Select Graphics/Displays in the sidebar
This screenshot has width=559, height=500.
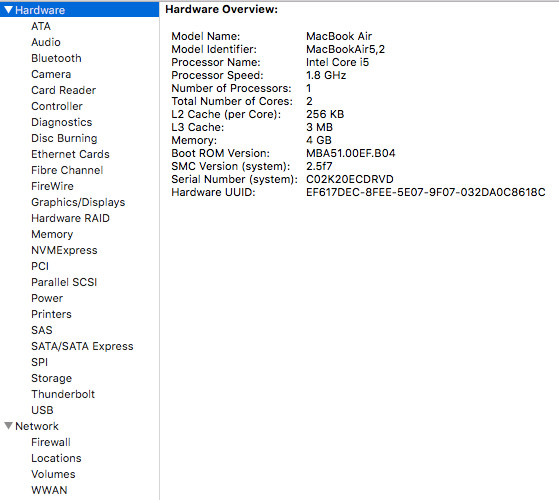78,202
